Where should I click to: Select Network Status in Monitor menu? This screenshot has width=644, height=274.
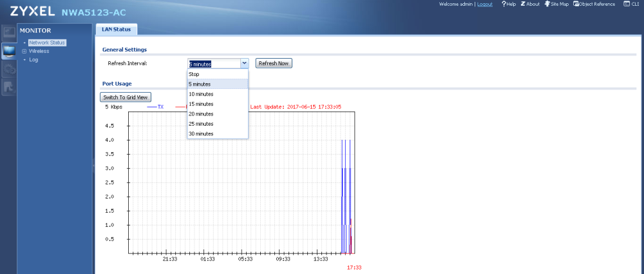pyautogui.click(x=47, y=43)
